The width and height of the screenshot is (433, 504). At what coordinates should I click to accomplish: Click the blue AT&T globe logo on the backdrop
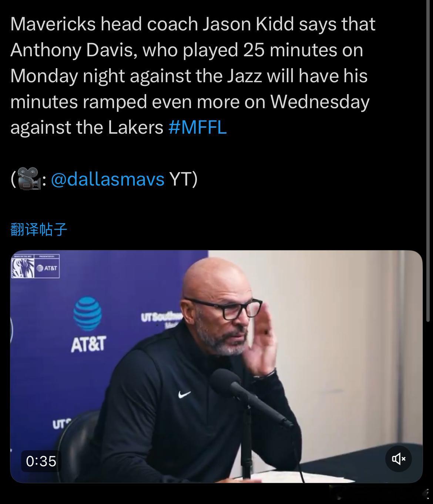pos(88,314)
